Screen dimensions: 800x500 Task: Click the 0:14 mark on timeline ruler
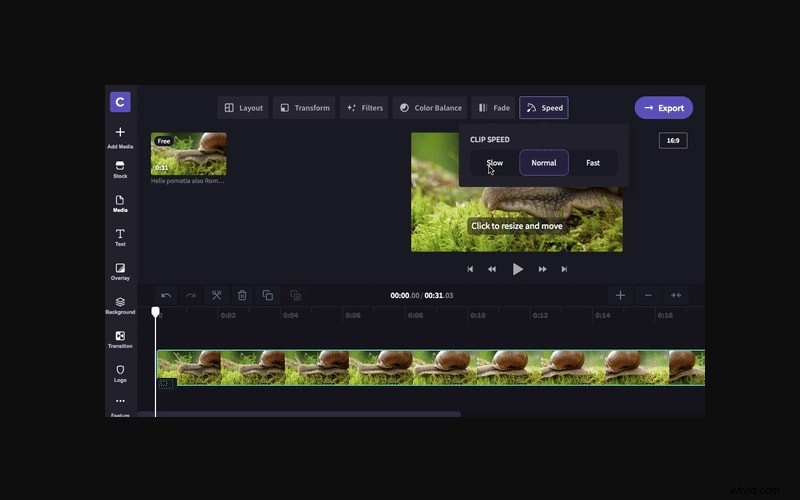(603, 315)
